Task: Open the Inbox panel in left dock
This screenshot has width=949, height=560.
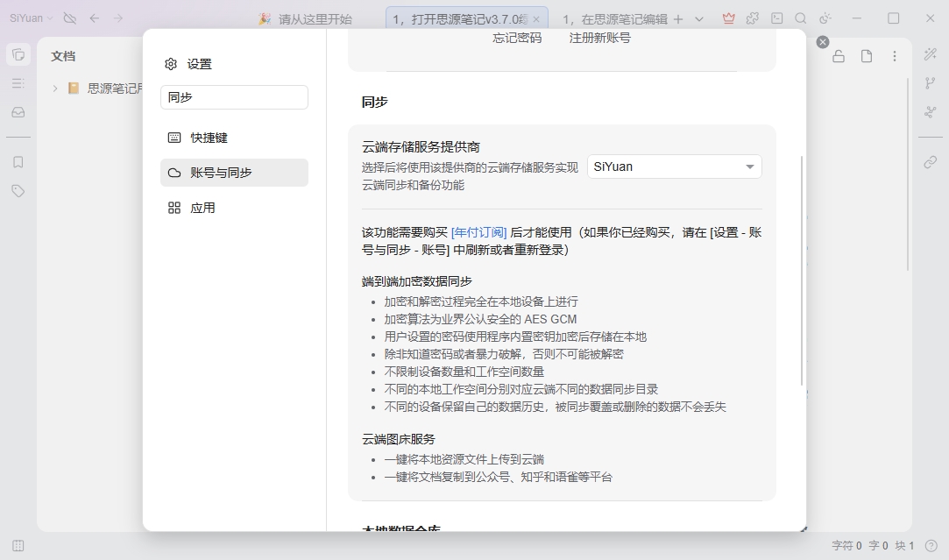Action: (18, 112)
